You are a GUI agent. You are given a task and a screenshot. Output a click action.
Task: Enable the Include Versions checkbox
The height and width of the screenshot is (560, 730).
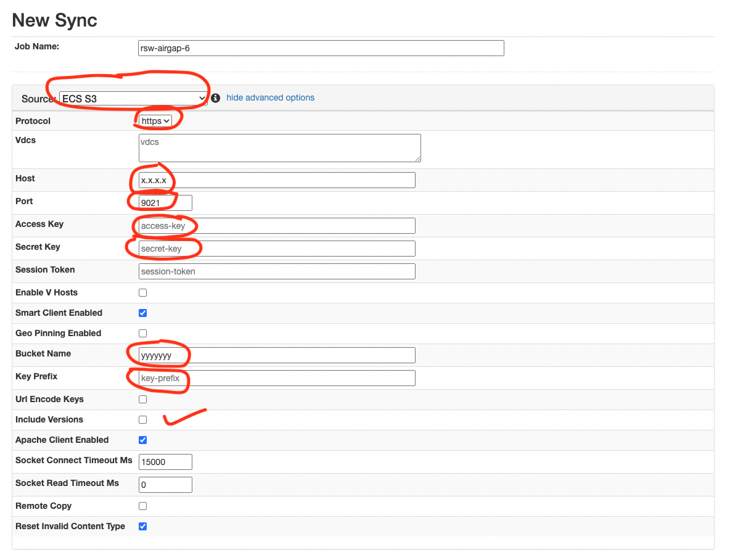(x=143, y=420)
